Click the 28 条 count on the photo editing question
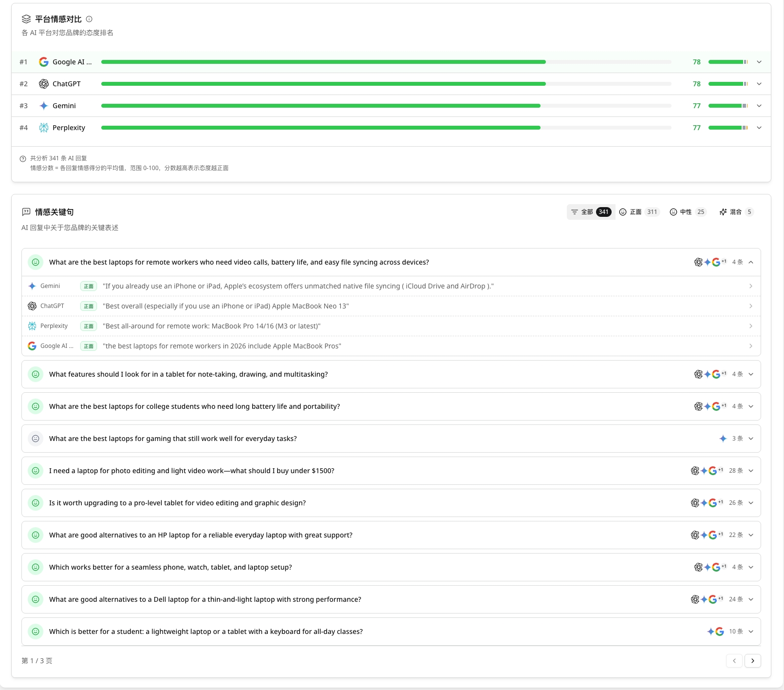 736,471
